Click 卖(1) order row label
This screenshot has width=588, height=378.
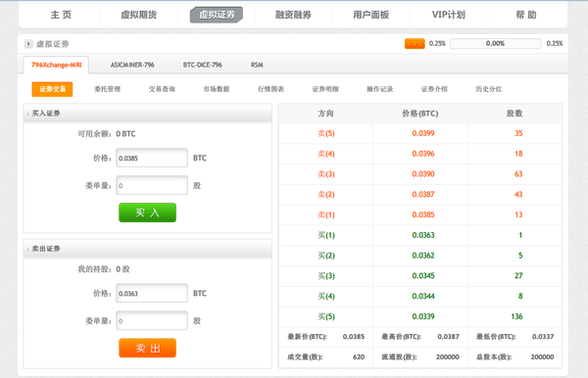326,214
